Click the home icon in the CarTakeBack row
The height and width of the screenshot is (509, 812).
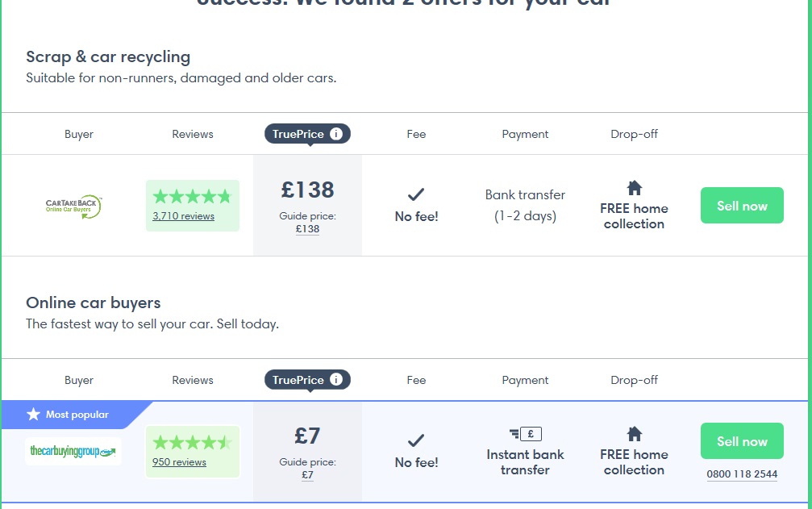(x=634, y=187)
